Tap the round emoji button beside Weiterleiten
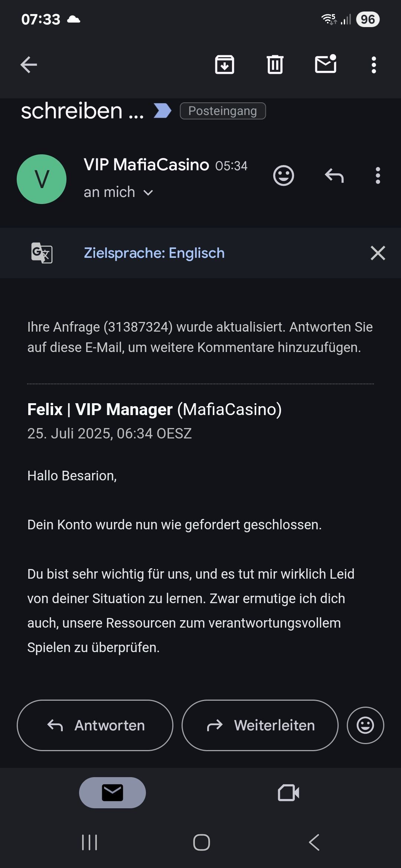 point(365,725)
